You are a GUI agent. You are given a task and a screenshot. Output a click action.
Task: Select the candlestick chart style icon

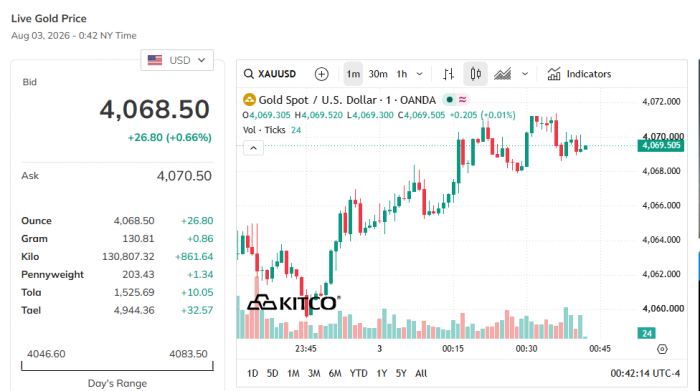(x=475, y=74)
